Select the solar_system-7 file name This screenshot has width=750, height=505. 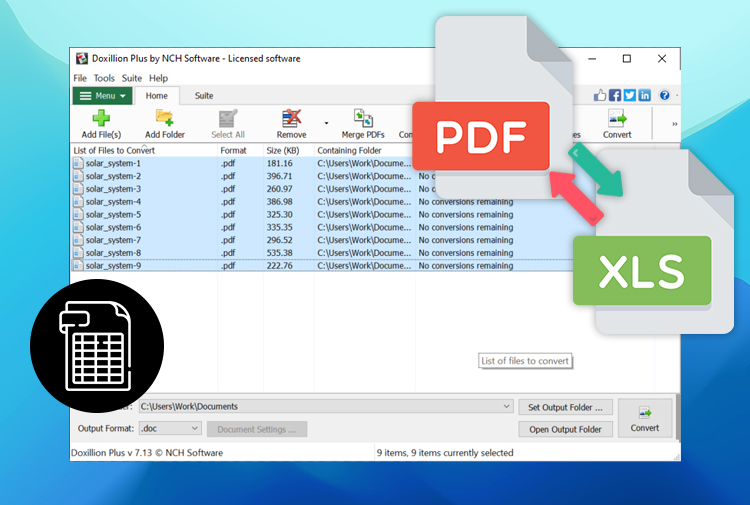tap(113, 240)
